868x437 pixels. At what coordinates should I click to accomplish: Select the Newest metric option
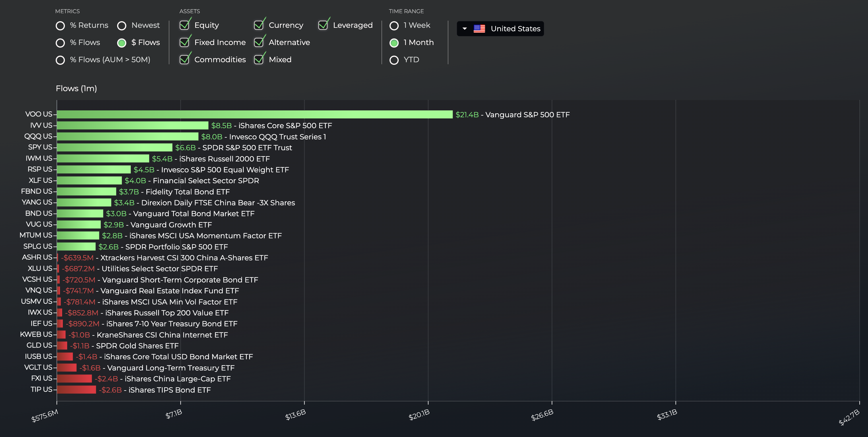122,26
